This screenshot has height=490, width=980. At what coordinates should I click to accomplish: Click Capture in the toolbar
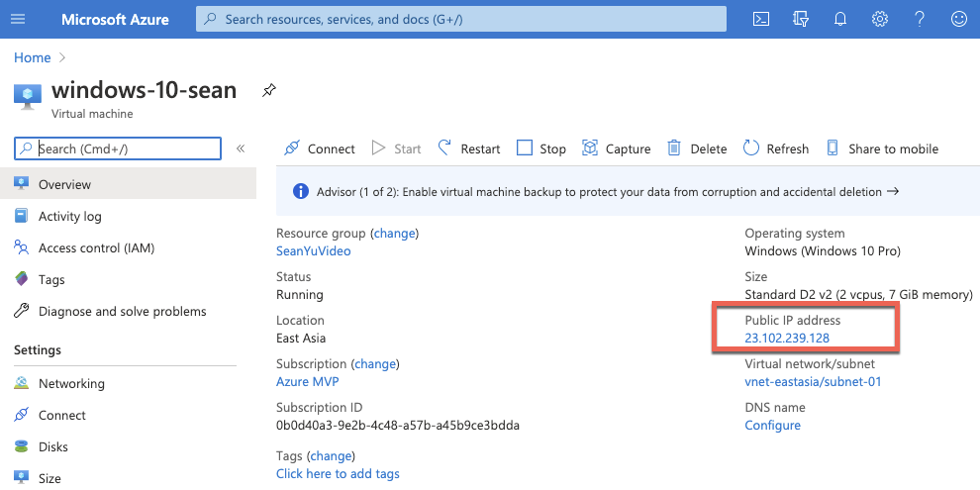pos(616,148)
